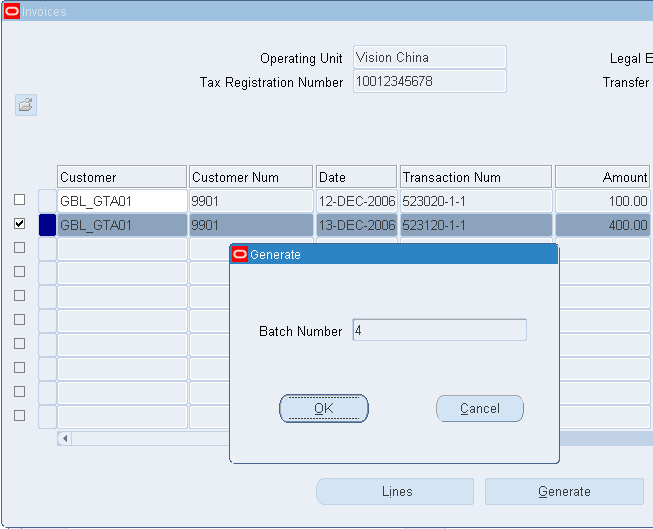Click the Oracle icon in the Generate dialog title
The height and width of the screenshot is (529, 653).
240,254
